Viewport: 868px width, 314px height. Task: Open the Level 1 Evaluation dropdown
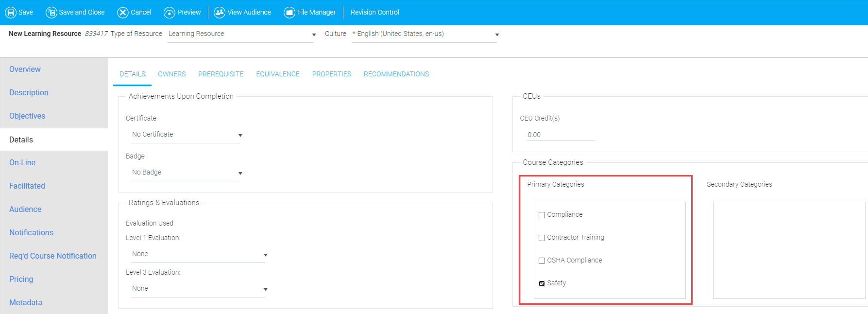point(199,254)
